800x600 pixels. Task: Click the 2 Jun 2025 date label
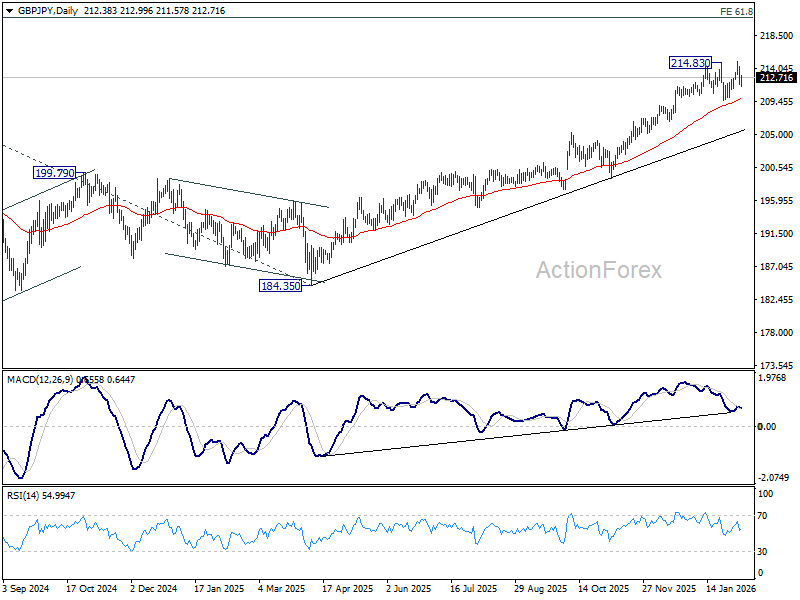coord(409,588)
